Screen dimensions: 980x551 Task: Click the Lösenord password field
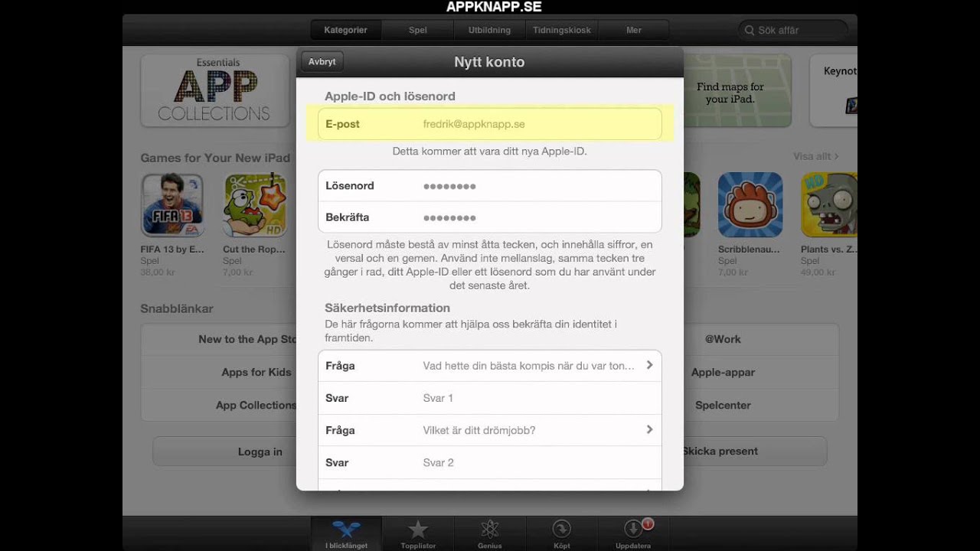tap(490, 186)
